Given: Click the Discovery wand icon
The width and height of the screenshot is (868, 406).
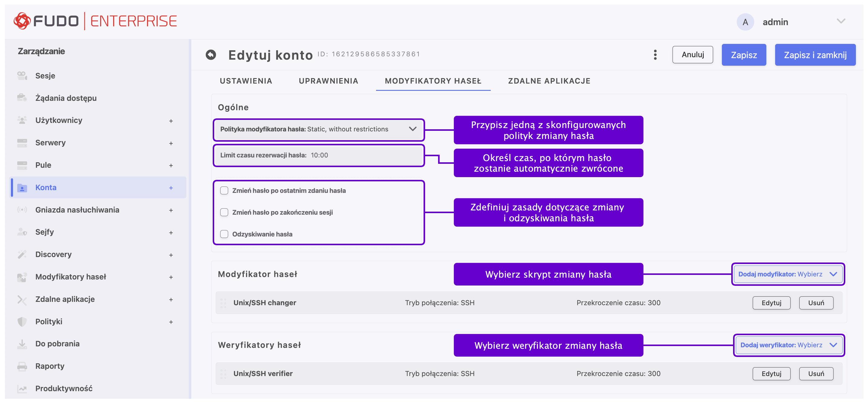Looking at the screenshot, I should click(22, 254).
